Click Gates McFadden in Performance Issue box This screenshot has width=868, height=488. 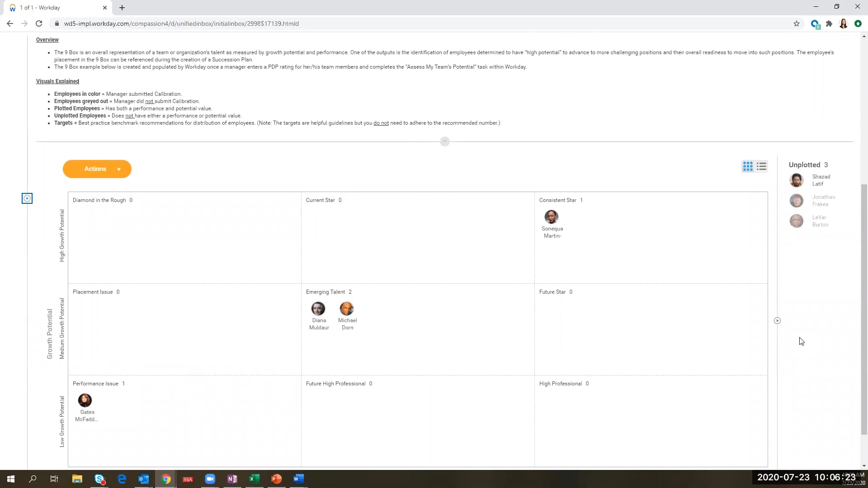tap(85, 400)
